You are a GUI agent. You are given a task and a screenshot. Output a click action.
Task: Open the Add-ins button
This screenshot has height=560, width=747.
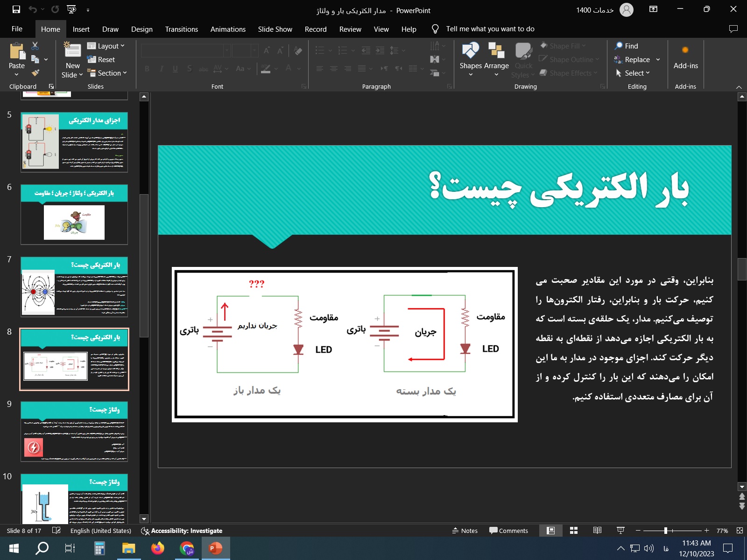pyautogui.click(x=685, y=56)
